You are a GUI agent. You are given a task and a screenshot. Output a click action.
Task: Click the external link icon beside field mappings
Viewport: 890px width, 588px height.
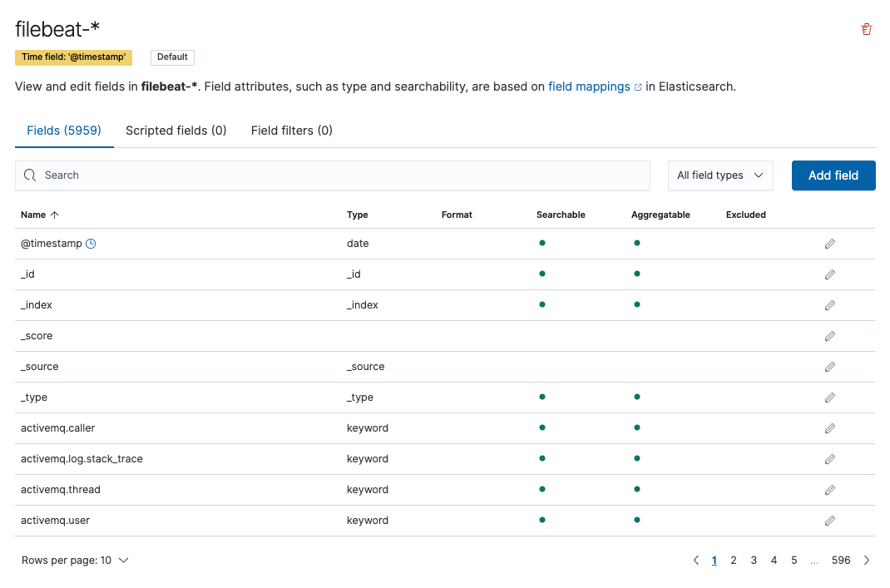point(636,86)
